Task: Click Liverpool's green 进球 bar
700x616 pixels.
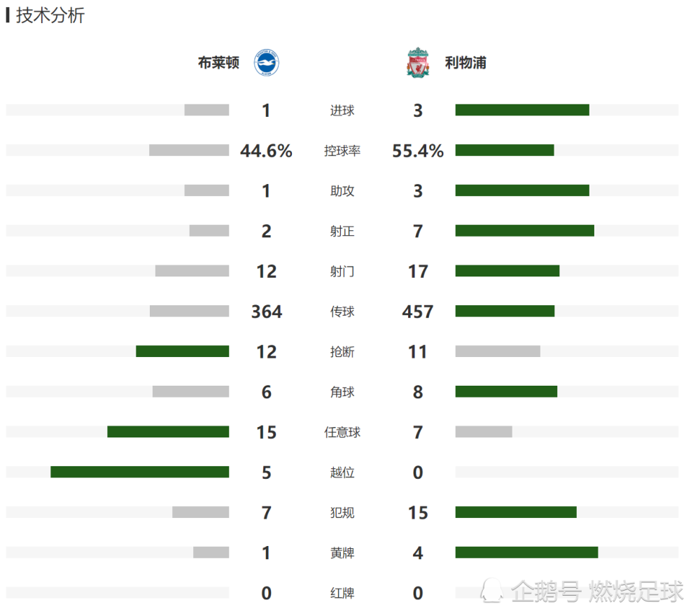Action: 522,110
